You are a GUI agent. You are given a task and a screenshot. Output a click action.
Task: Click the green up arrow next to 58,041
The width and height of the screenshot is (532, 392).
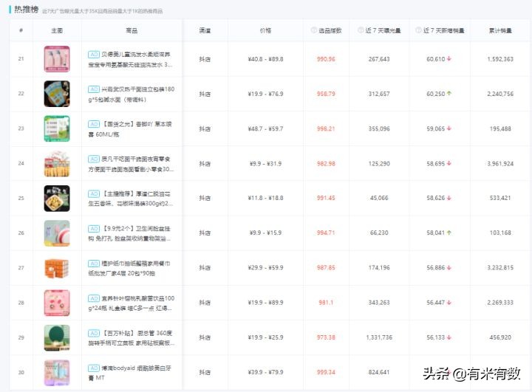pyautogui.click(x=449, y=233)
